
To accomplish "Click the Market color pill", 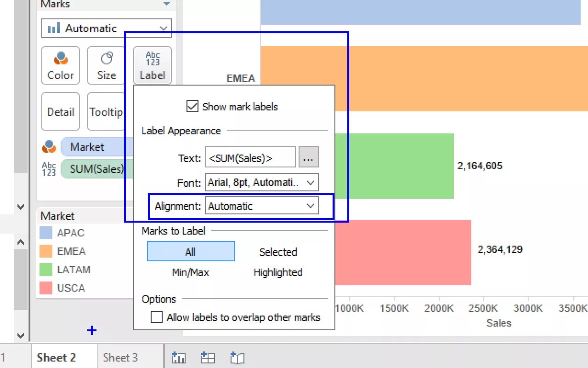I will tap(97, 147).
